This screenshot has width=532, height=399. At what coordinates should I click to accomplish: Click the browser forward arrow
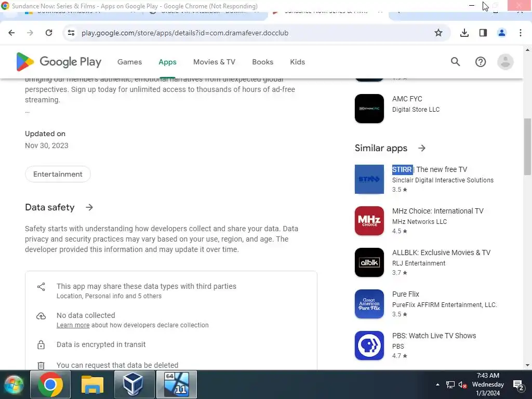[x=30, y=33]
